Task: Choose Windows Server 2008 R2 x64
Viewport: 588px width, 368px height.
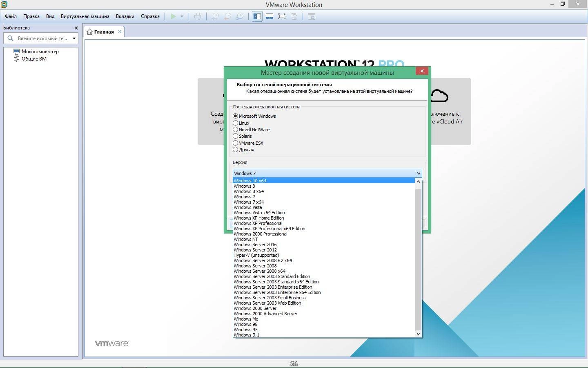Action: [324, 260]
